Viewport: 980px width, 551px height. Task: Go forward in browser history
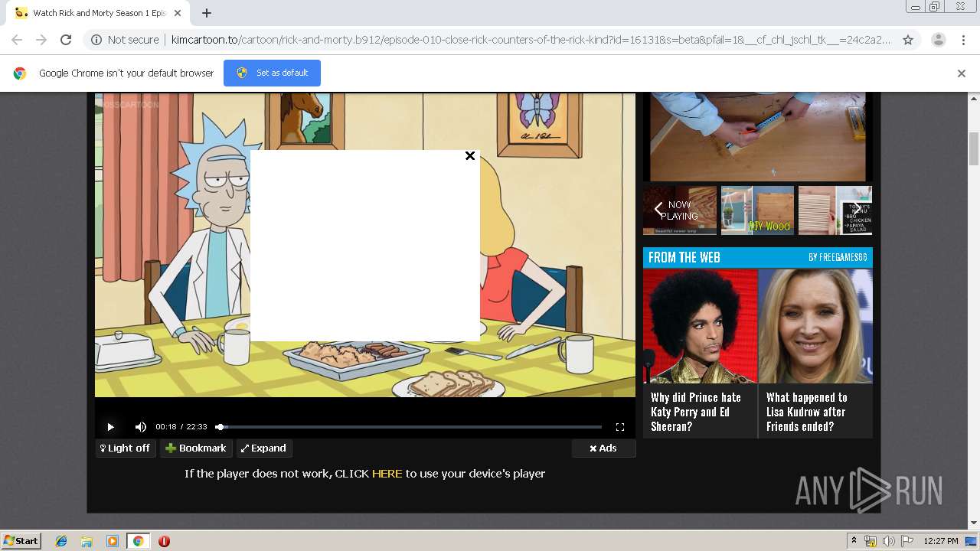pos(41,40)
